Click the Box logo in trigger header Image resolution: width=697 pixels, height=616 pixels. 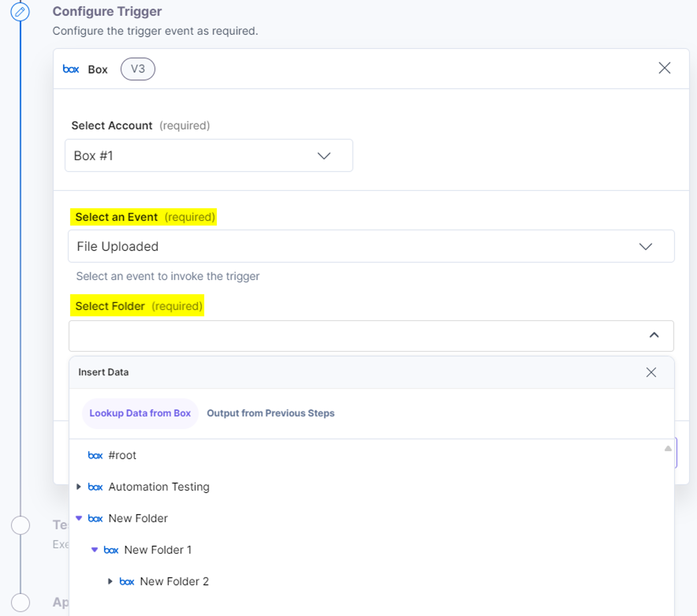pos(71,69)
